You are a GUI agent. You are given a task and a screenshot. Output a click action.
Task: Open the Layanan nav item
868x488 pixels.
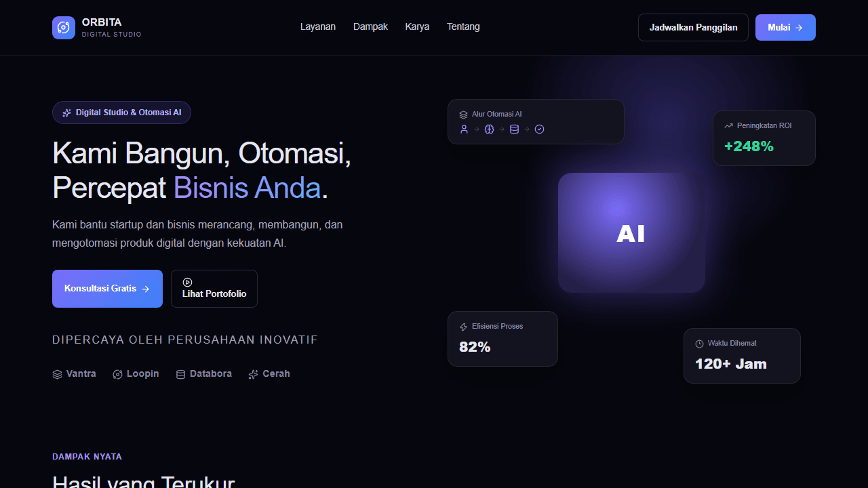pyautogui.click(x=318, y=27)
